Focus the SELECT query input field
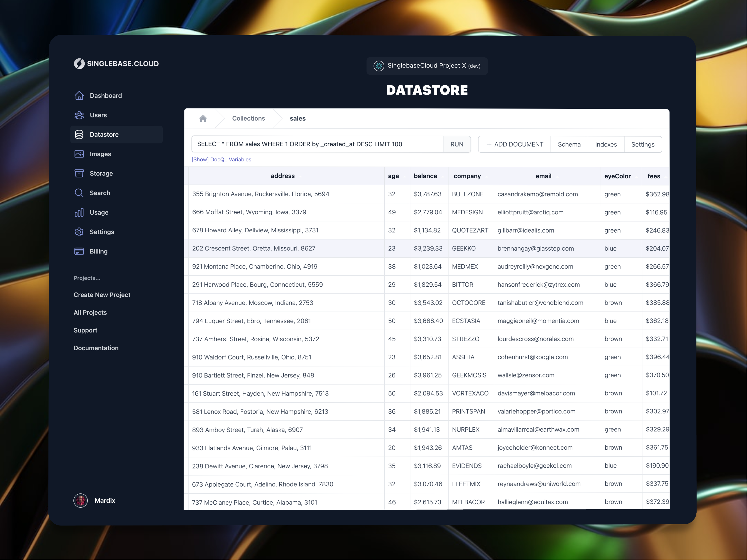 click(x=317, y=144)
